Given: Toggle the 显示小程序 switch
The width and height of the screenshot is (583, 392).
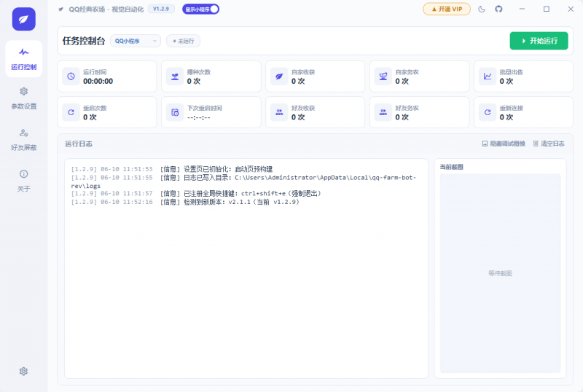Looking at the screenshot, I should (201, 9).
